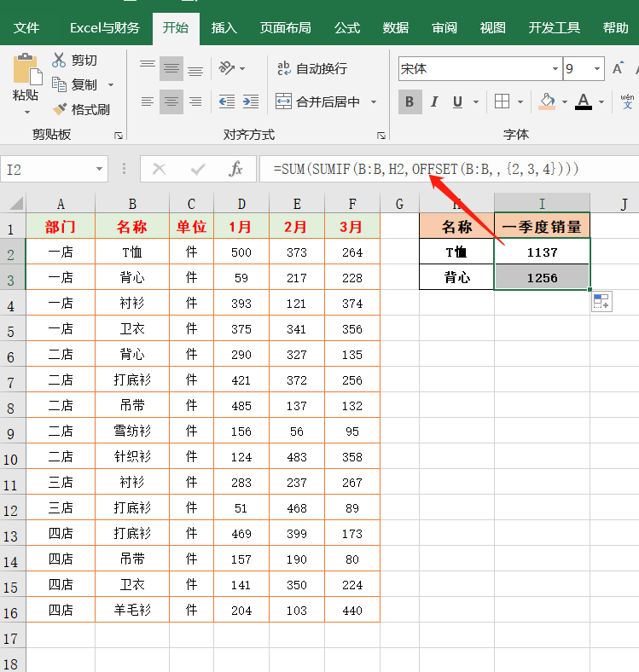Open the text orientation tool
The height and width of the screenshot is (672, 639).
[x=227, y=68]
